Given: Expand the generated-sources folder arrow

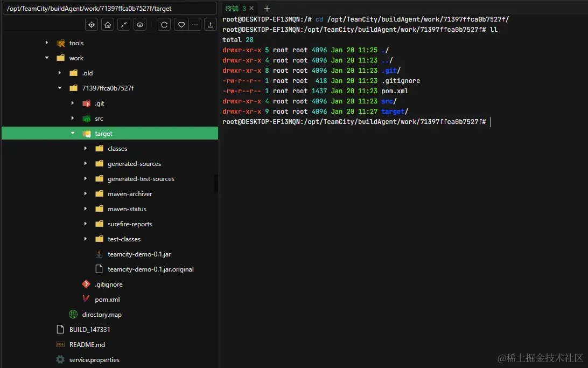Looking at the screenshot, I should 85,163.
